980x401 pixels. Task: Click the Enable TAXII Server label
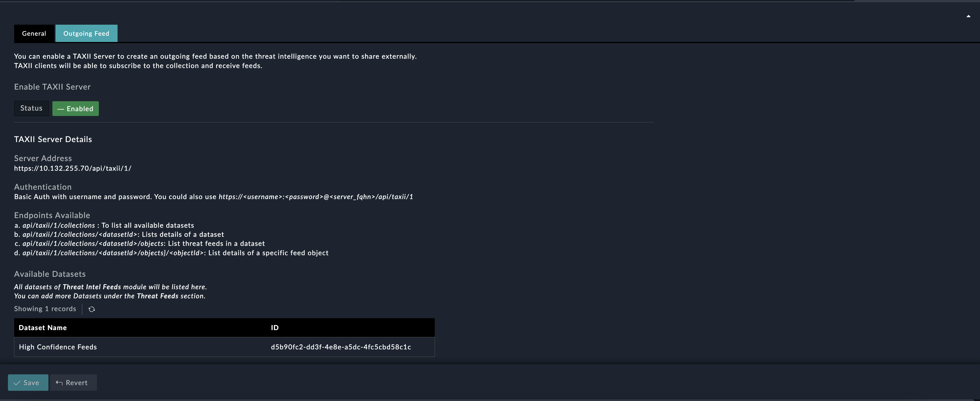52,87
